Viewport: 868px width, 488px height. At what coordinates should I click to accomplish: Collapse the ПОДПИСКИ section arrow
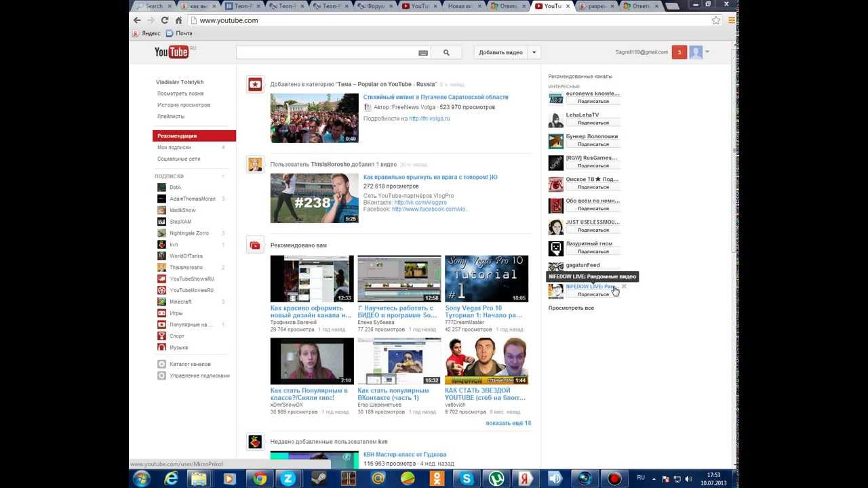point(223,176)
